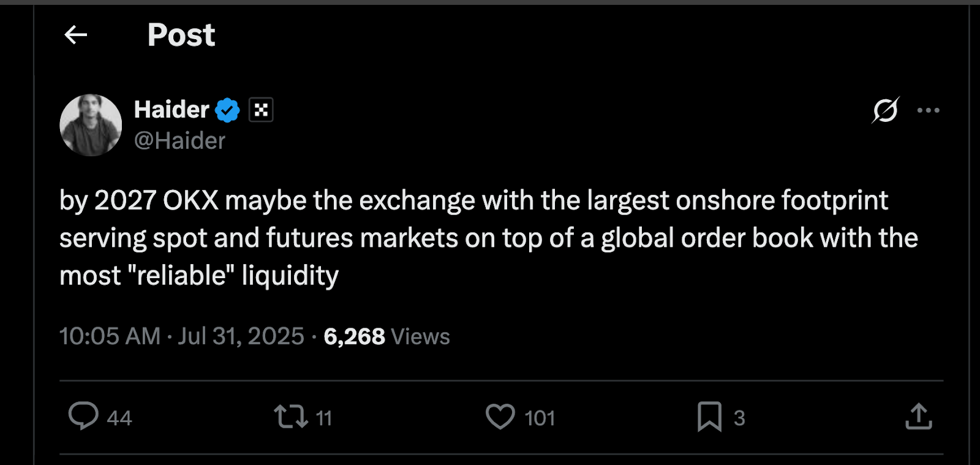980x465 pixels.
Task: Click the blue verified checkmark badge
Action: (227, 110)
